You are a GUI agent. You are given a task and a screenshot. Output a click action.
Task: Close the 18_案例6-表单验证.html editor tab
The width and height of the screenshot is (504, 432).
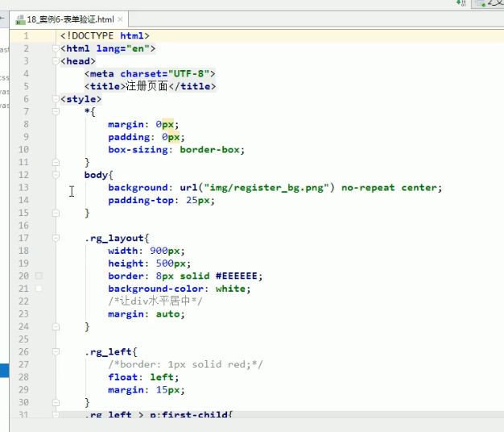[x=120, y=19]
